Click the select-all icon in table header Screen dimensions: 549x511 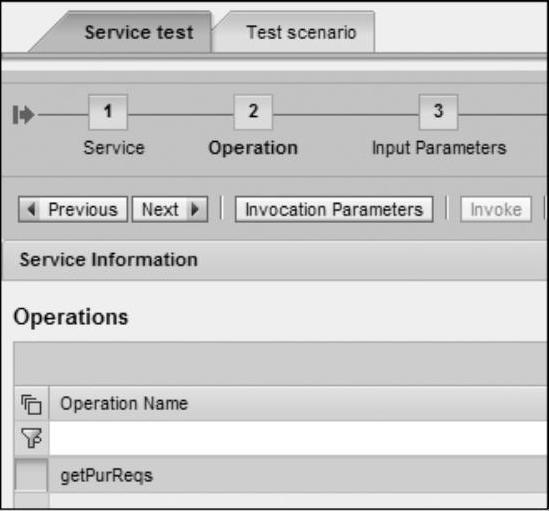(32, 404)
